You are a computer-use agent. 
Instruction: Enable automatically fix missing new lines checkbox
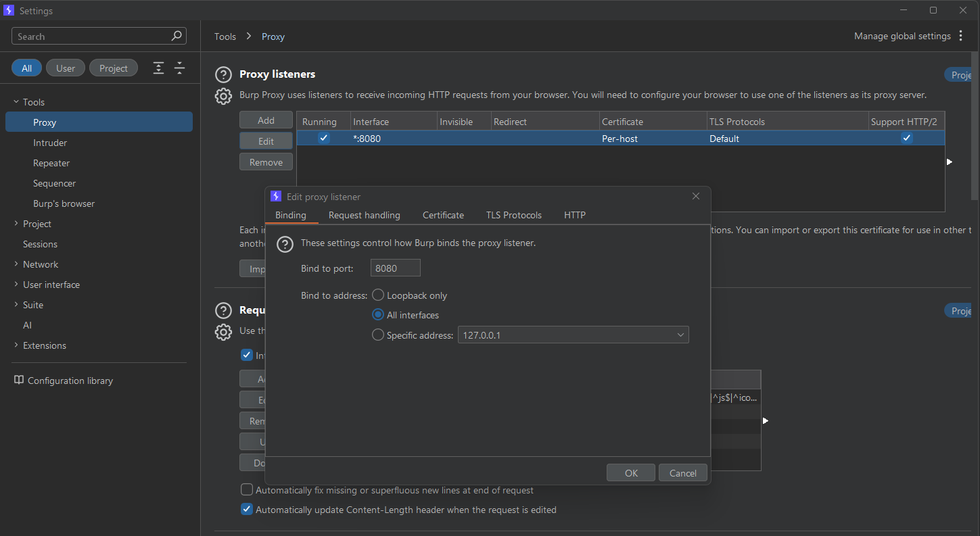[247, 489]
